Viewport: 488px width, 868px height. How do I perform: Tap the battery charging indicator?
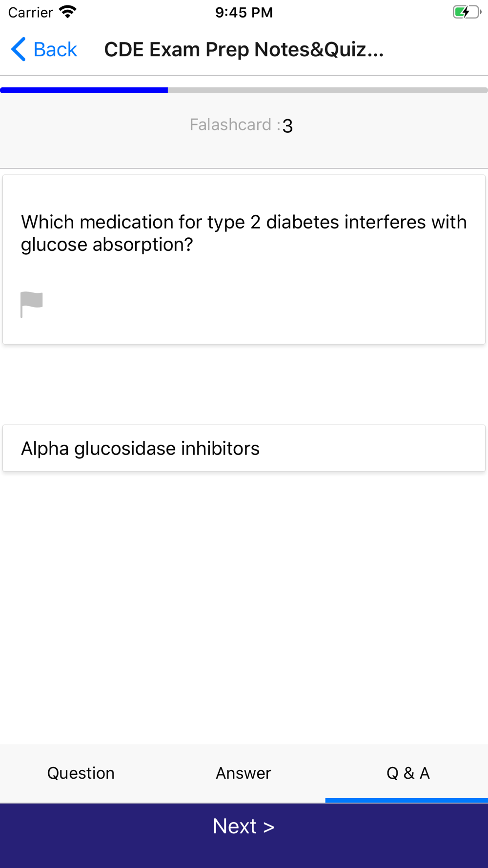coord(467,12)
